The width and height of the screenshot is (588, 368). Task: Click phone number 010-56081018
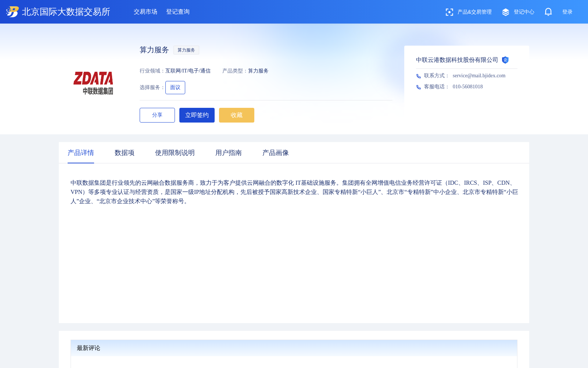[x=468, y=86]
